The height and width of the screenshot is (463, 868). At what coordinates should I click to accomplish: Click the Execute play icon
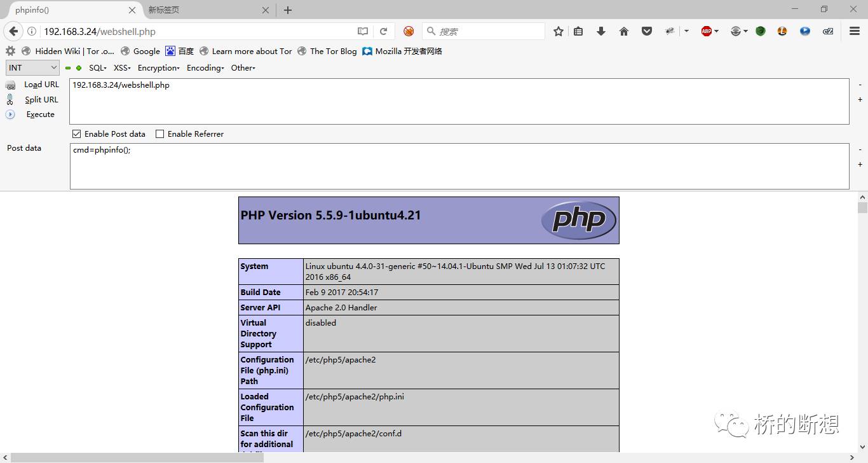(x=10, y=114)
